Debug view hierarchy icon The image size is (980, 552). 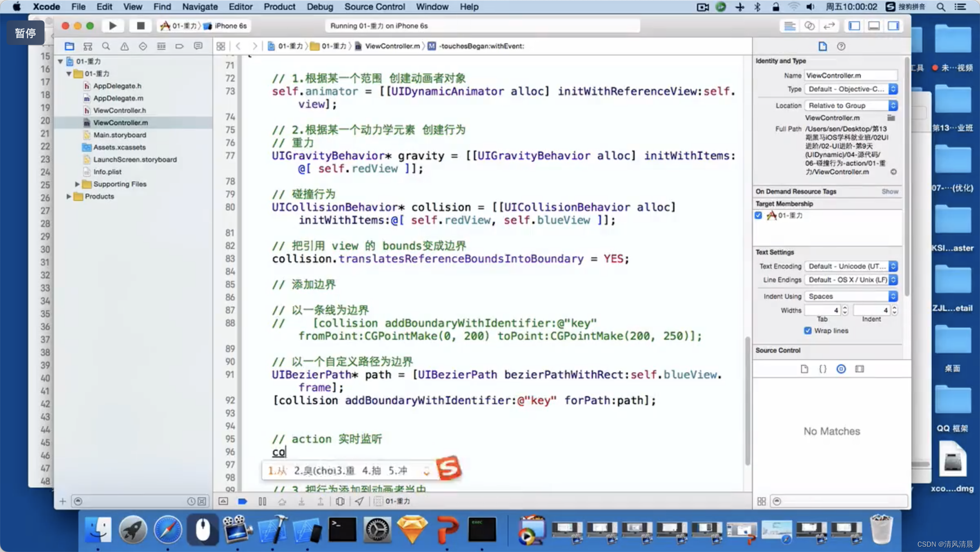coord(340,501)
